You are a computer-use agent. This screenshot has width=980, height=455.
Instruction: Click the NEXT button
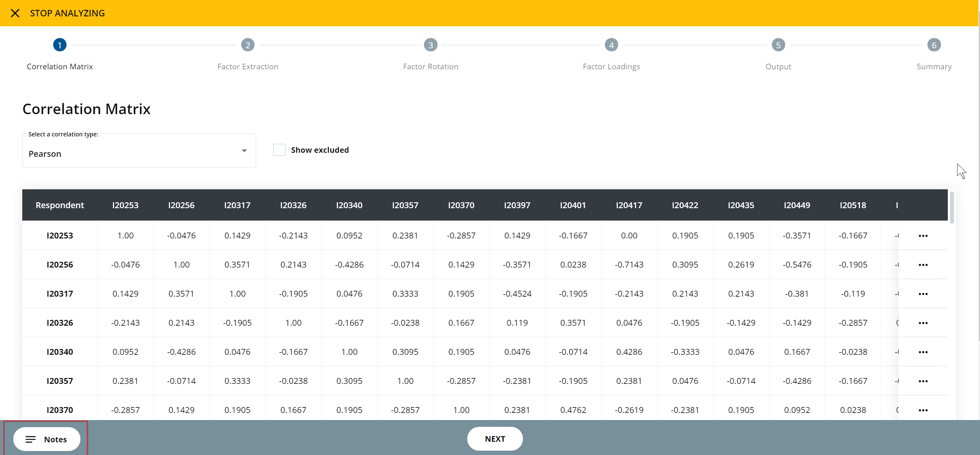pyautogui.click(x=494, y=439)
